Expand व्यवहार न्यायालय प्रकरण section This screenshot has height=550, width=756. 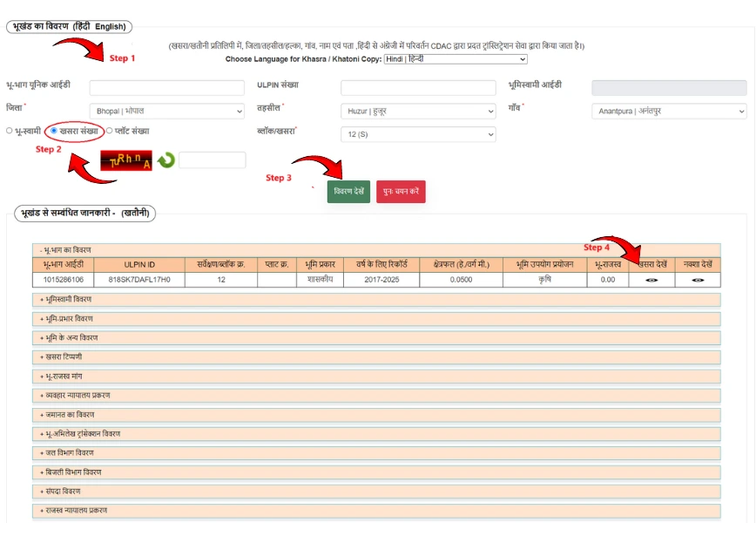coord(376,396)
